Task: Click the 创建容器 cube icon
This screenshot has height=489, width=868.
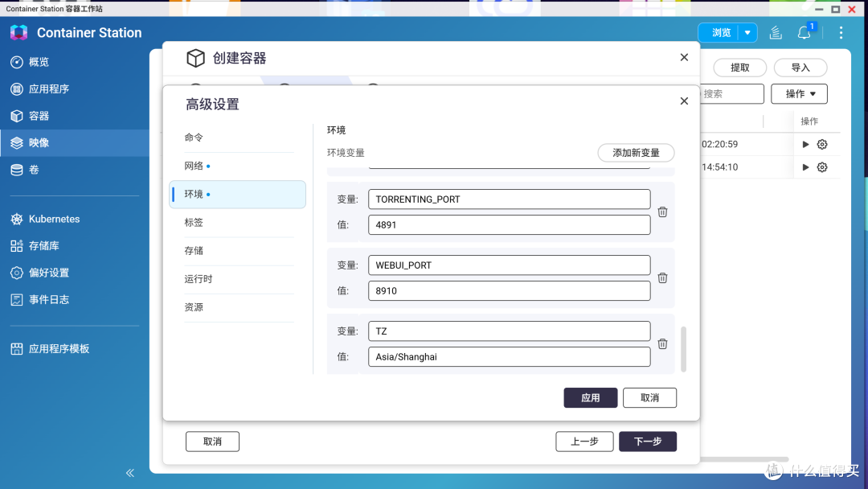Action: [195, 58]
